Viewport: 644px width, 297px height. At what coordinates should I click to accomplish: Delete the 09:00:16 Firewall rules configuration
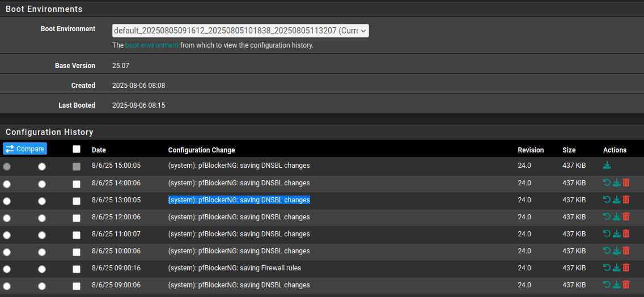[x=626, y=268]
